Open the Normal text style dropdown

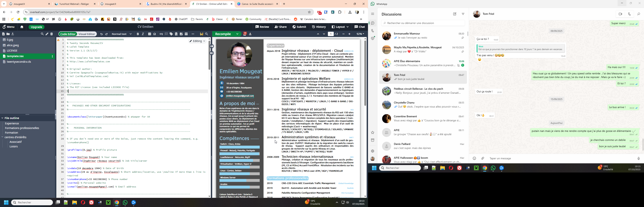coord(122,34)
